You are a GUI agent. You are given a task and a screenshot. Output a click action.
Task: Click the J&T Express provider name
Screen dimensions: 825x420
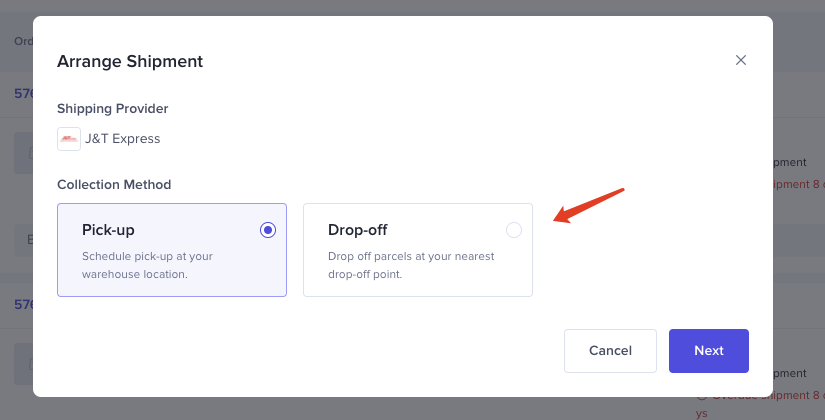[122, 139]
